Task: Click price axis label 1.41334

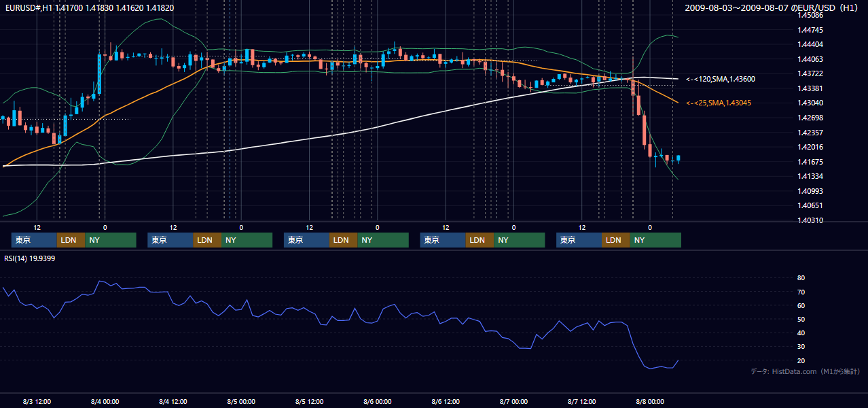Action: click(810, 176)
